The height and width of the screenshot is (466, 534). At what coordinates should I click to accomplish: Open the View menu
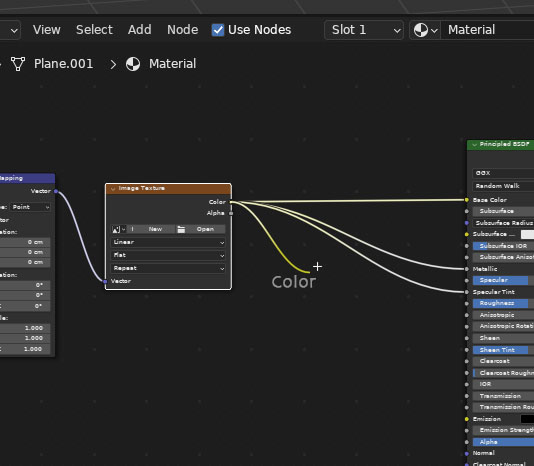[47, 30]
